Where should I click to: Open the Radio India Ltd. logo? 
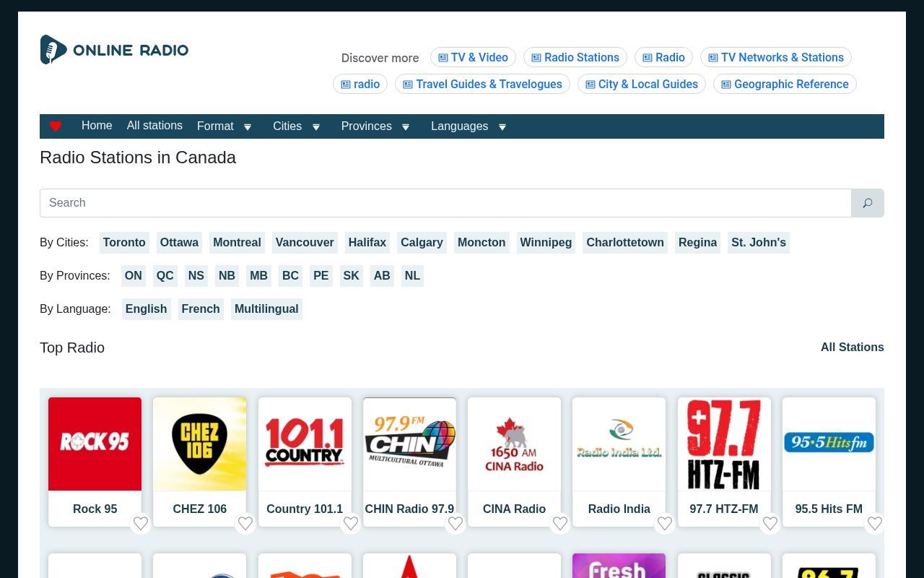coord(619,444)
